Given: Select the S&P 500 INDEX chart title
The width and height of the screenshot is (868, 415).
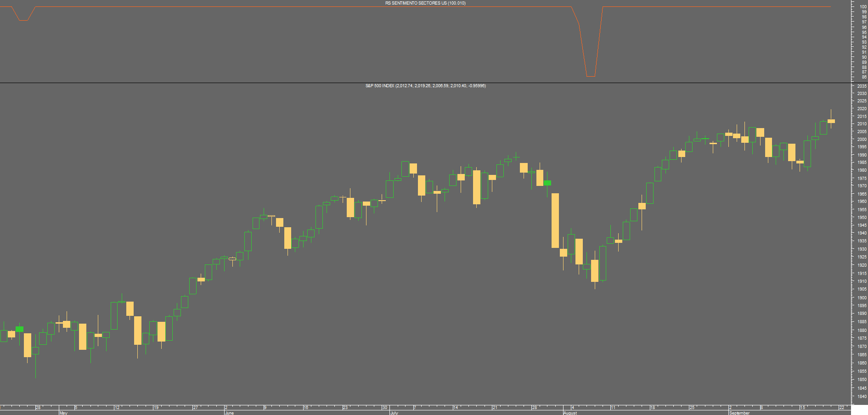Looking at the screenshot, I should (425, 86).
